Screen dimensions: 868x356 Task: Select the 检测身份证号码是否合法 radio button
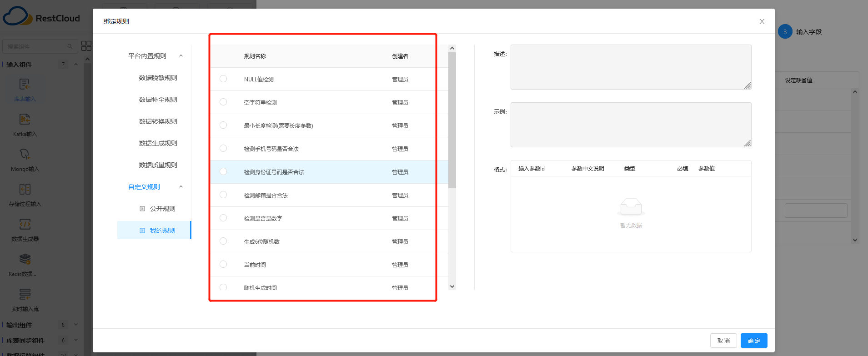223,171
